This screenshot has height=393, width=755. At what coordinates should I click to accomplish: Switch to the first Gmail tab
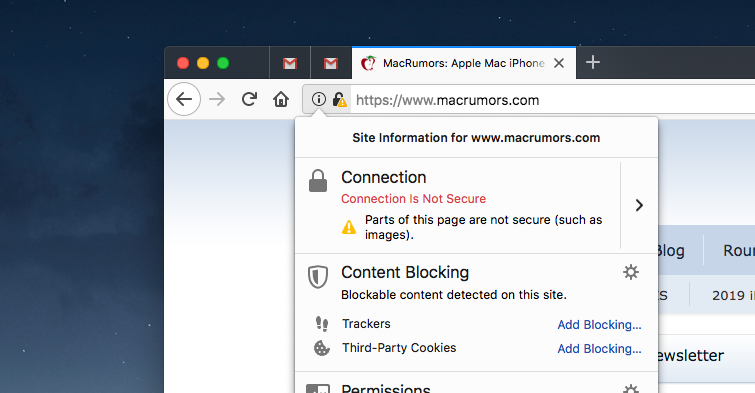(290, 63)
